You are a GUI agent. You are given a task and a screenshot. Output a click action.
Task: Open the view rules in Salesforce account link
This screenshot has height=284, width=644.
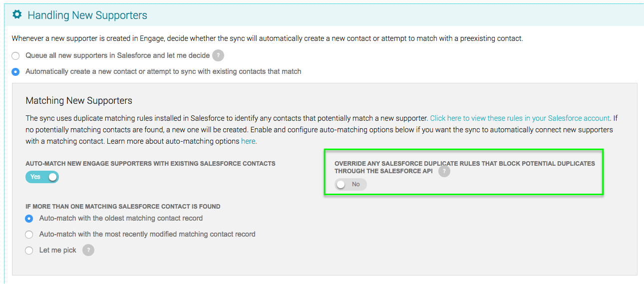(x=520, y=118)
